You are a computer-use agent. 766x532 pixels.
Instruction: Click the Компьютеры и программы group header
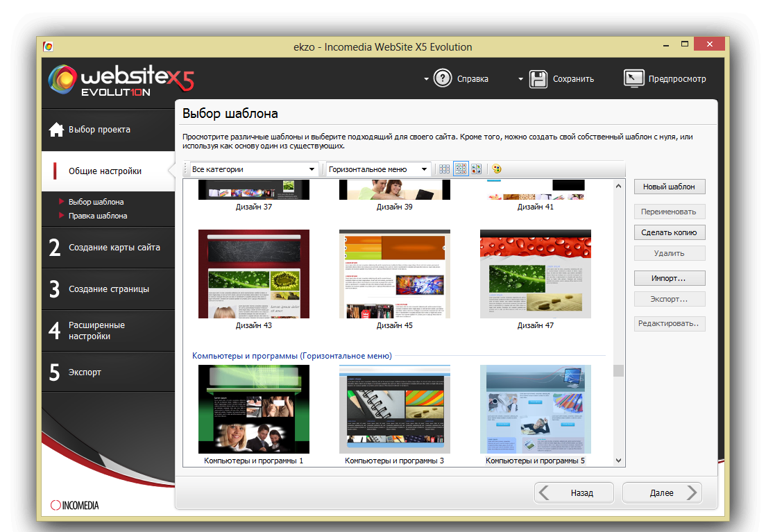(291, 356)
